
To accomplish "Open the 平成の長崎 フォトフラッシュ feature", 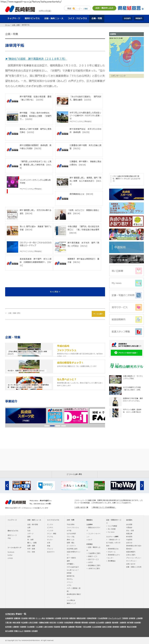I will click(x=55, y=349).
